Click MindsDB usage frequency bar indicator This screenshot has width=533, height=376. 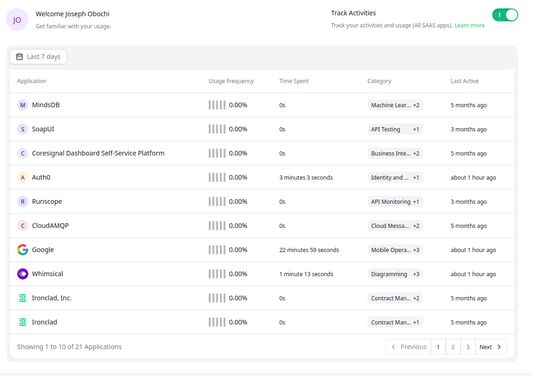217,105
